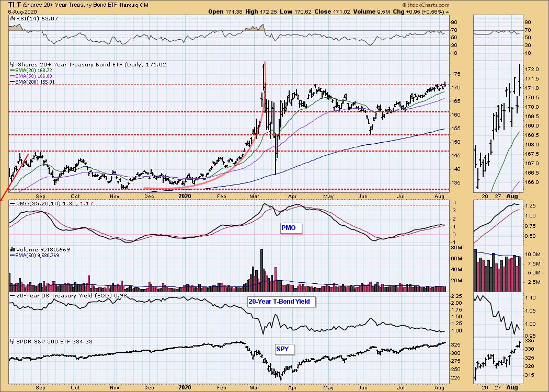Click the chart-type icon before RSI(14)
This screenshot has height=392, width=549.
13,18
